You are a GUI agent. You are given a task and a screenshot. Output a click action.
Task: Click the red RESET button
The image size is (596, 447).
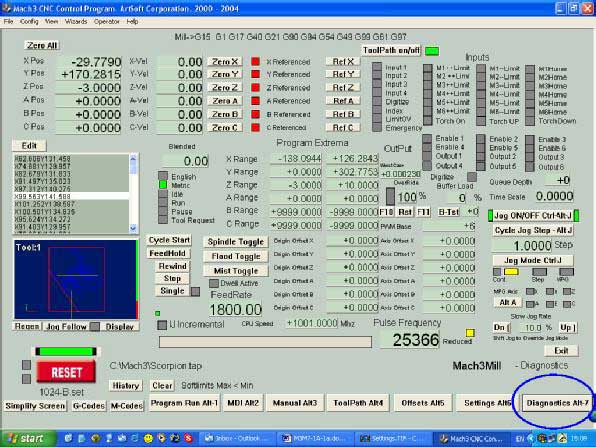point(66,372)
